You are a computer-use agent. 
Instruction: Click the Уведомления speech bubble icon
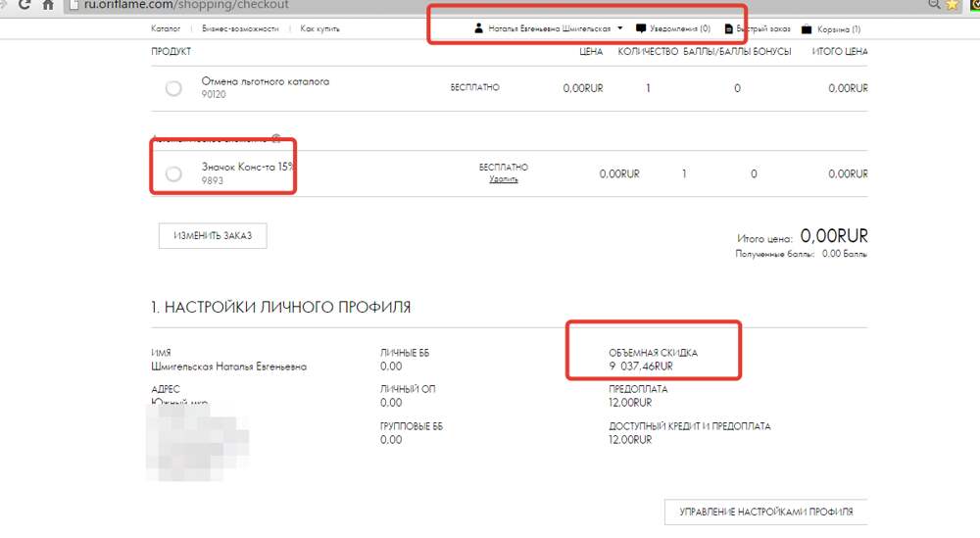641,29
